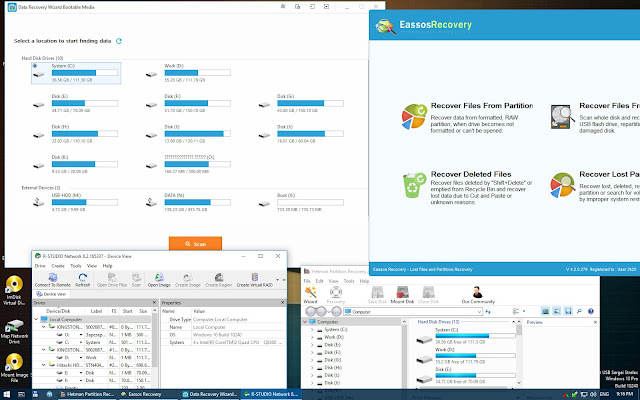Pick the DATA (N:) external device
The image size is (640, 400).
click(189, 202)
